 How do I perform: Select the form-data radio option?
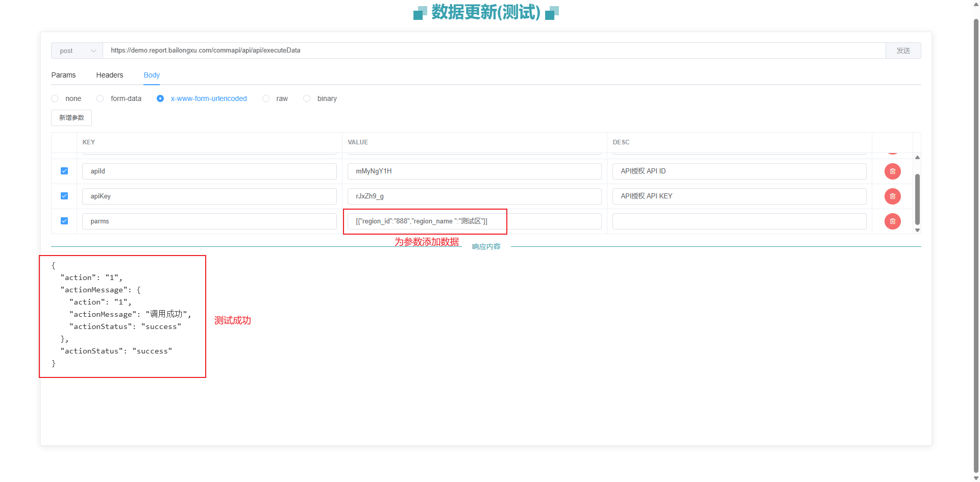101,98
